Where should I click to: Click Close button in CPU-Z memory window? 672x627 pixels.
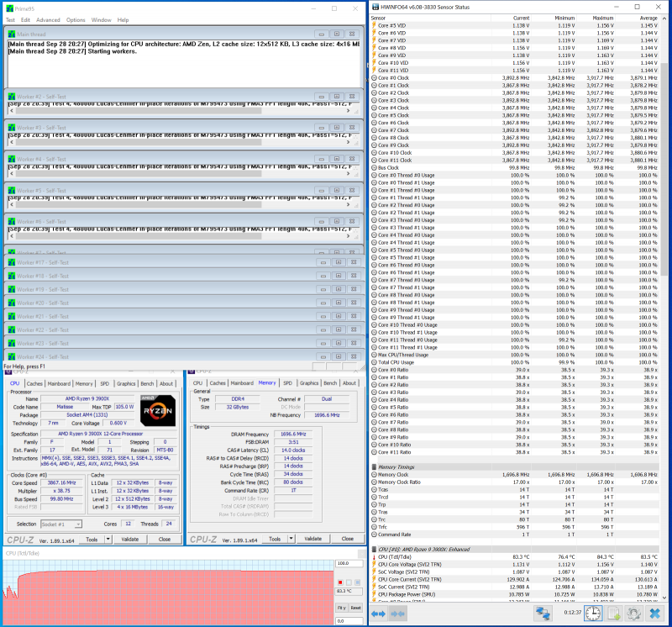[348, 539]
